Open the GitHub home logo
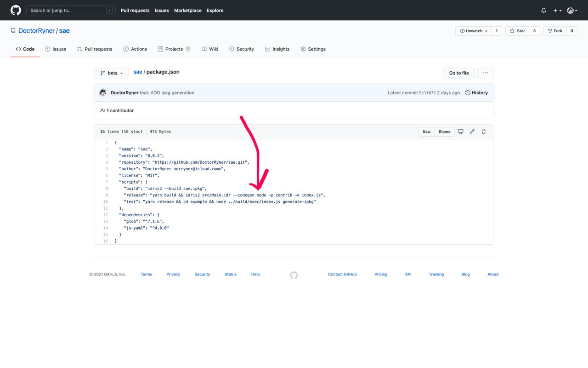588x368 pixels. pos(16,10)
